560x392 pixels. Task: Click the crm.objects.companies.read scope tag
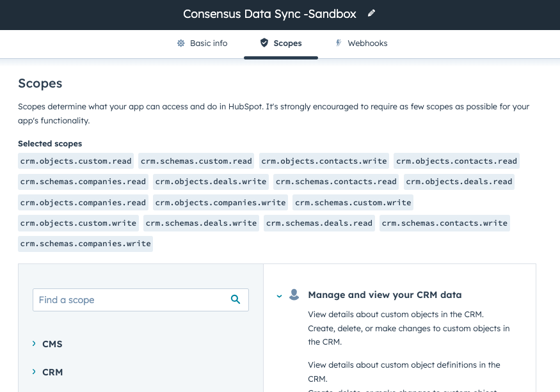point(83,203)
